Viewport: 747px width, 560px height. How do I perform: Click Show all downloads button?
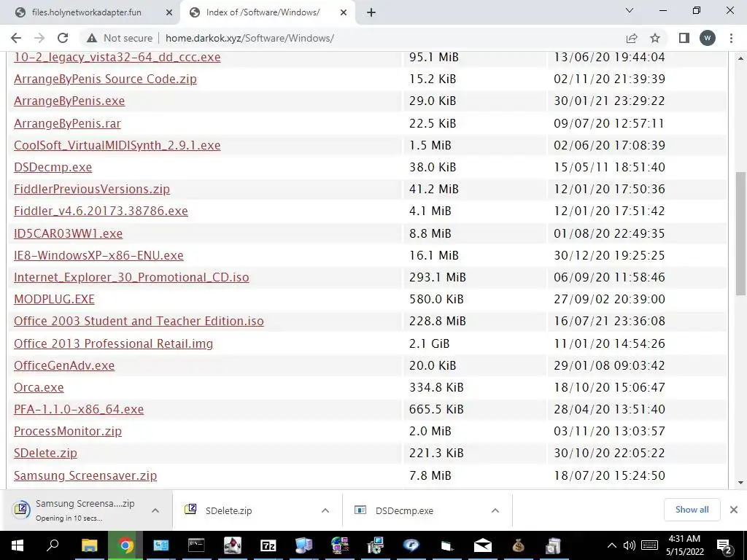tap(692, 510)
